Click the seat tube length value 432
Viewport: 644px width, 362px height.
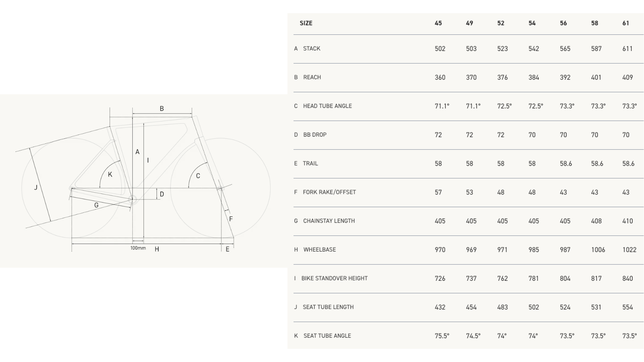pyautogui.click(x=440, y=307)
